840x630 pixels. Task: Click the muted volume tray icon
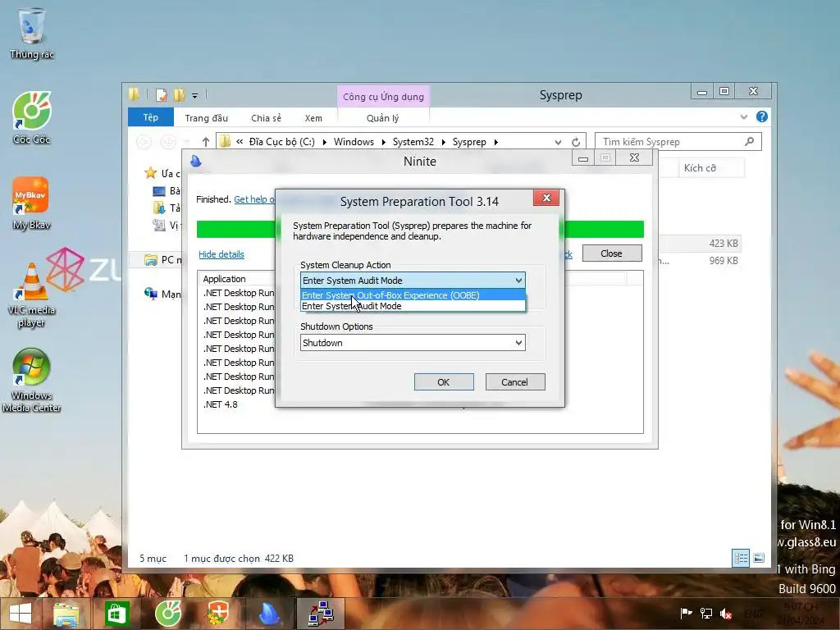(727, 614)
